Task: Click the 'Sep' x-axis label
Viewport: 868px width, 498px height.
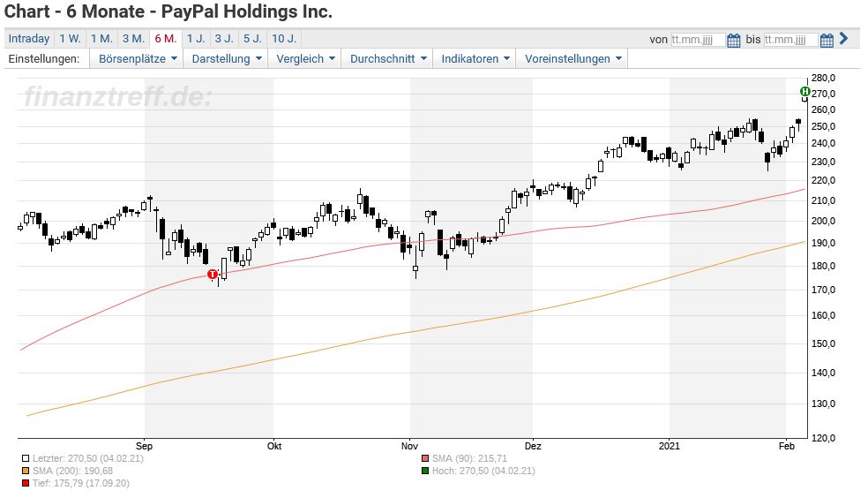Action: (x=144, y=446)
